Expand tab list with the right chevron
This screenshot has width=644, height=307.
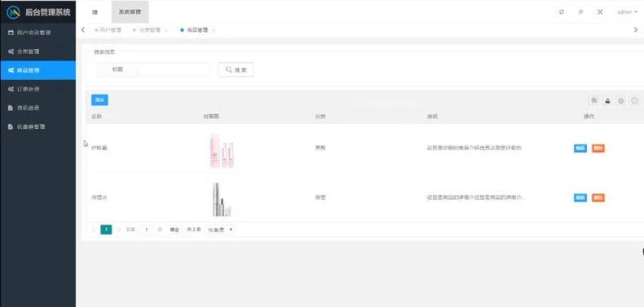(636, 29)
